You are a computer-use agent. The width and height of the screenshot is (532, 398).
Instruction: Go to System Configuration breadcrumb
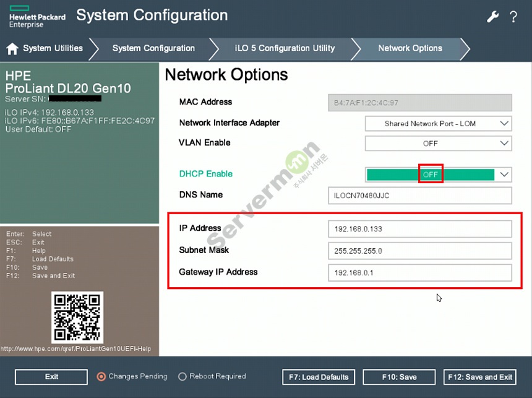click(153, 48)
